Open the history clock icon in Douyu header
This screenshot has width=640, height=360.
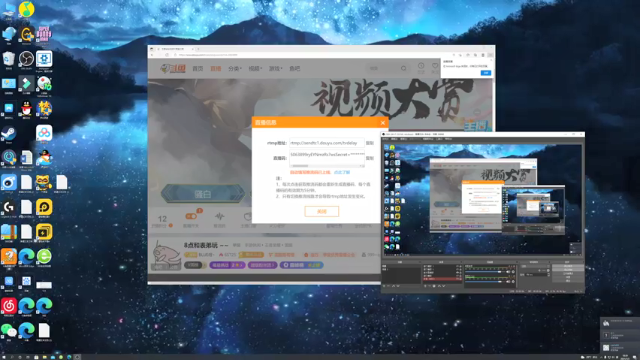pyautogui.click(x=421, y=66)
